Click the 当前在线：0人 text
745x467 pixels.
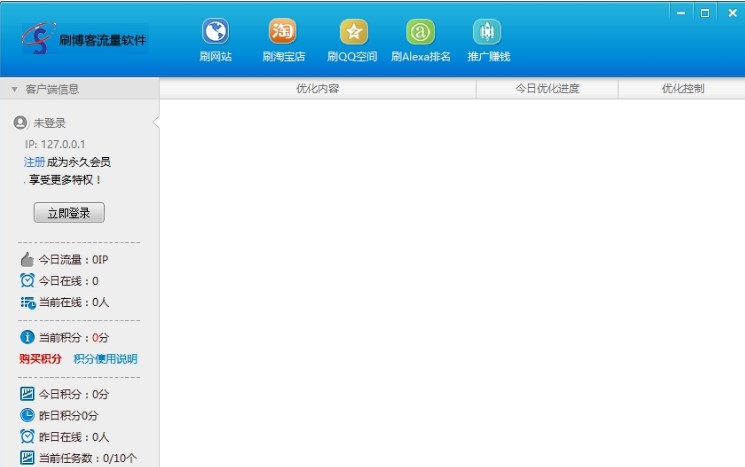click(74, 302)
